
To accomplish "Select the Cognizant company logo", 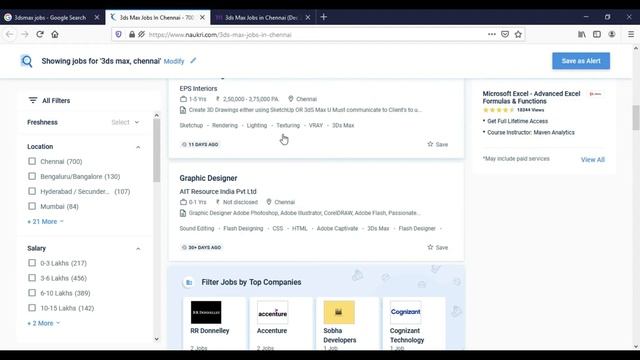I will click(405, 312).
